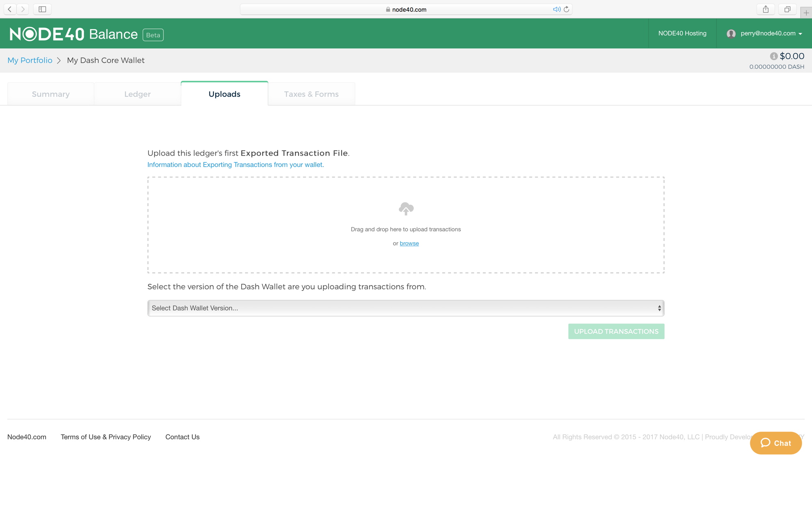Click the cloud upload icon
This screenshot has height=508, width=812.
pyautogui.click(x=406, y=208)
